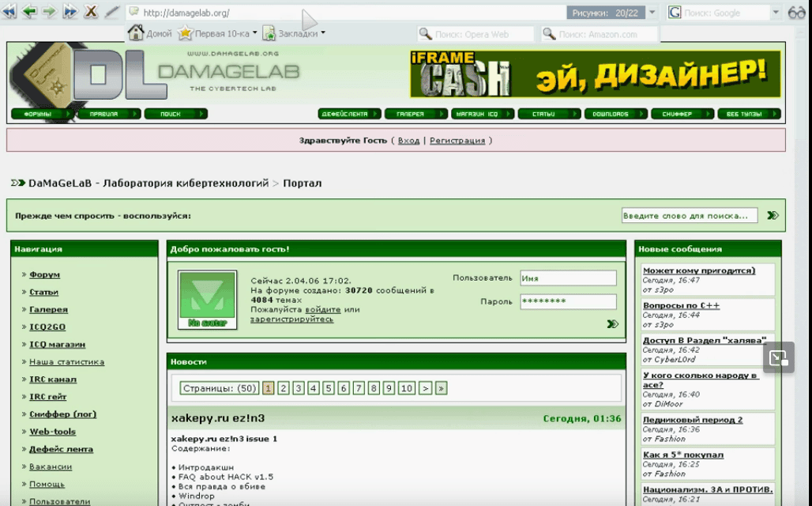The height and width of the screenshot is (506, 812).
Task: Go to news page 10
Action: pos(407,388)
